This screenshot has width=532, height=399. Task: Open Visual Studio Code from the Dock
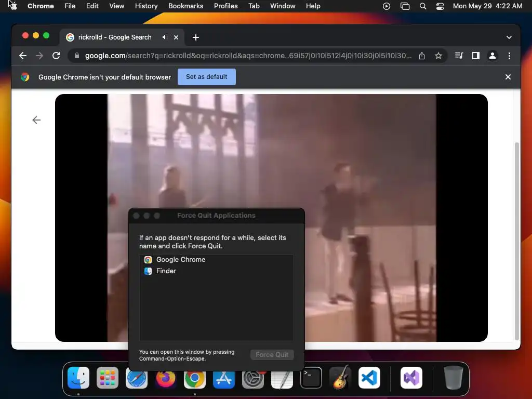click(369, 378)
